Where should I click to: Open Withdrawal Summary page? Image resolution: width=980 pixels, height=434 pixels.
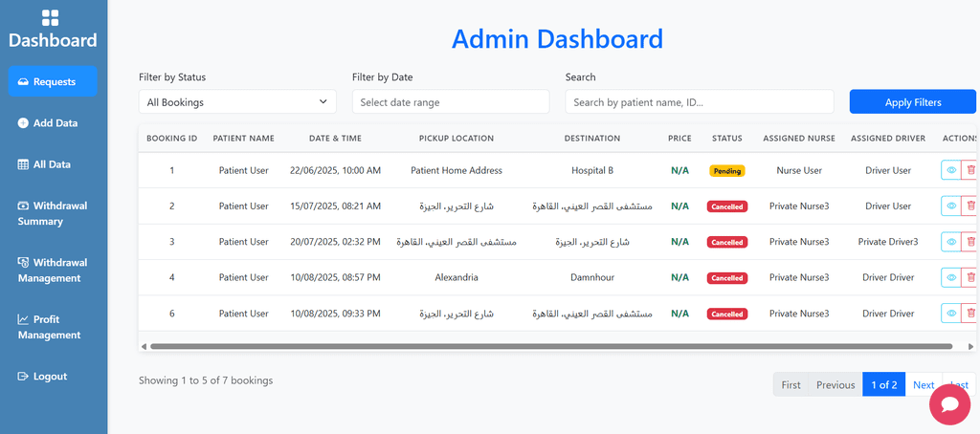click(x=53, y=213)
